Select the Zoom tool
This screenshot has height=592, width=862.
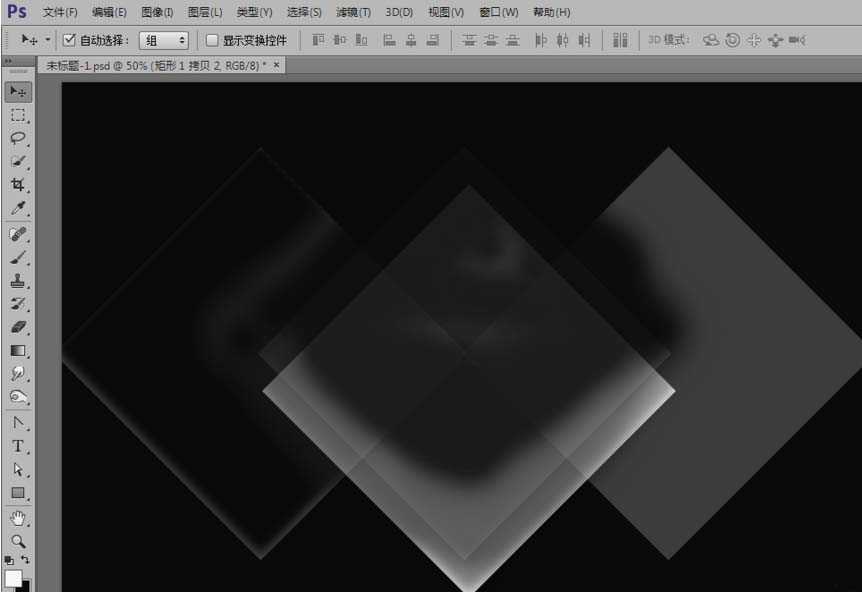tap(18, 541)
